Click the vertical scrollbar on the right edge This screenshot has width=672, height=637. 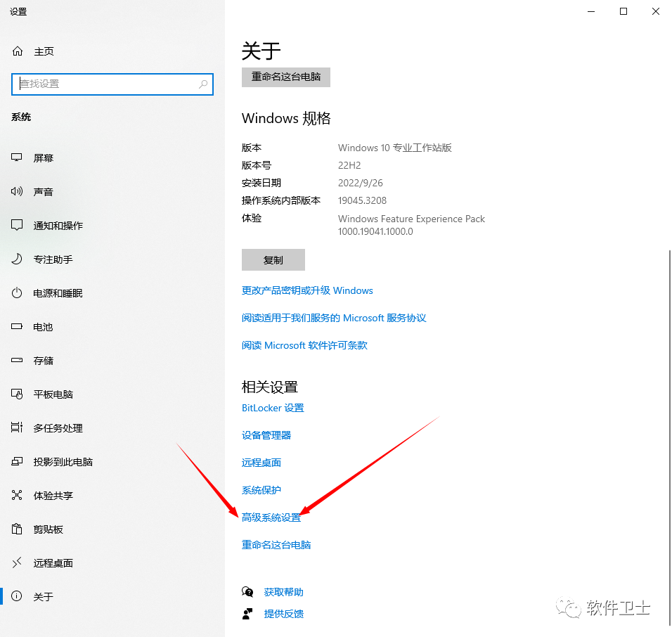pyautogui.click(x=669, y=437)
